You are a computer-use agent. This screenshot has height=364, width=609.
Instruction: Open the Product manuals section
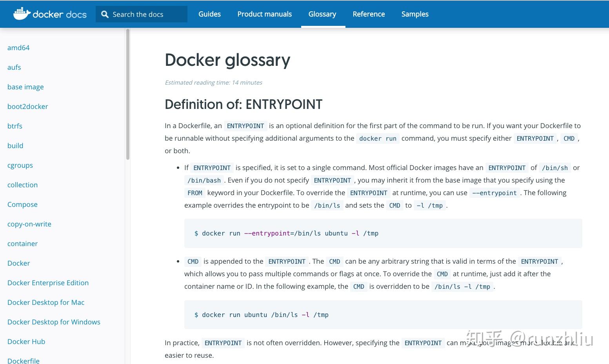click(x=264, y=14)
